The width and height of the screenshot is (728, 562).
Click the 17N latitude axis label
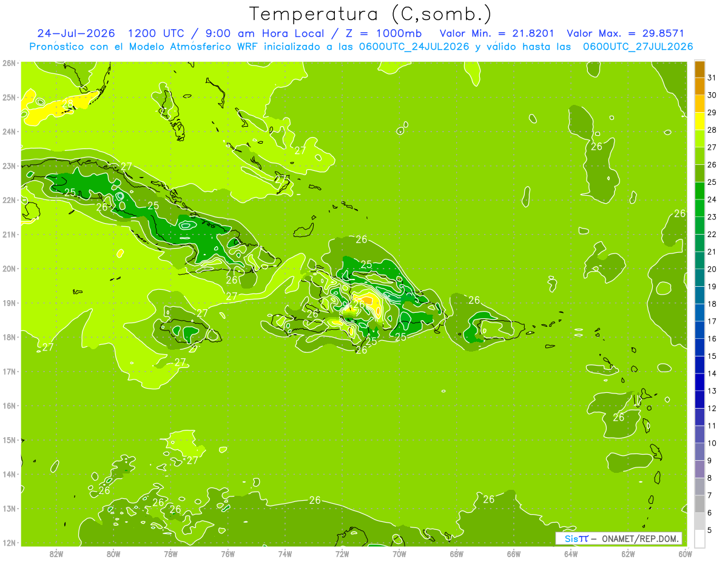tap(9, 371)
